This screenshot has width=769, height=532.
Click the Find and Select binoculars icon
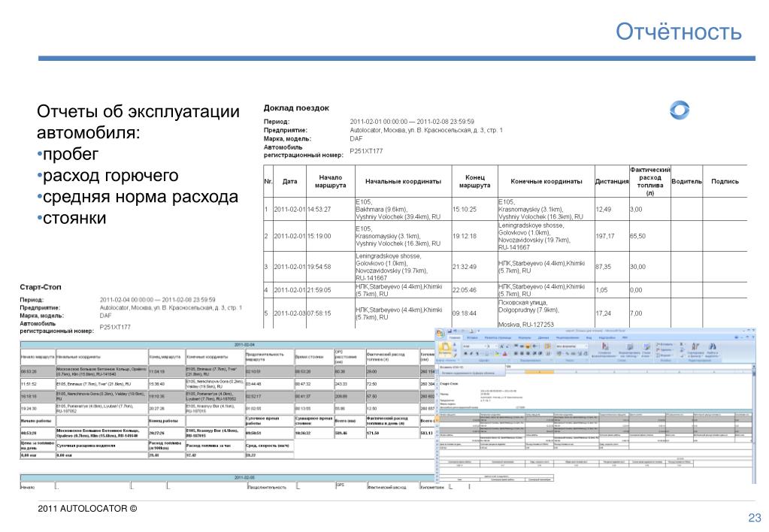pos(712,350)
